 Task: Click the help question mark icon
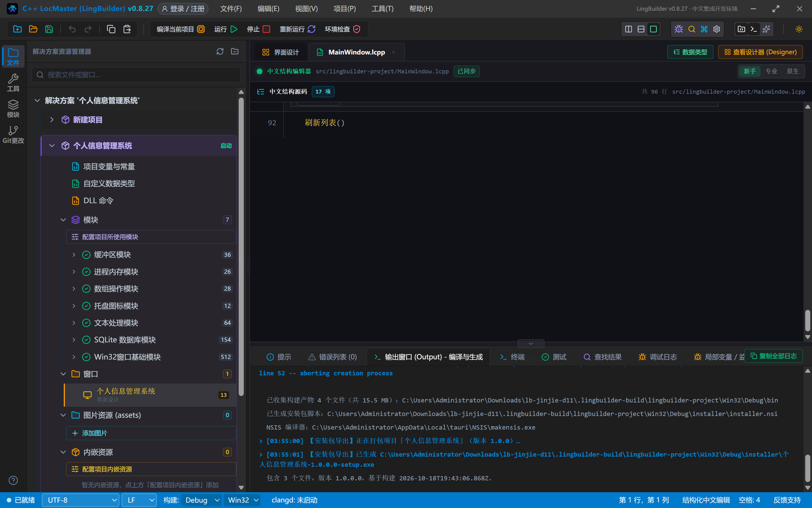[13, 480]
